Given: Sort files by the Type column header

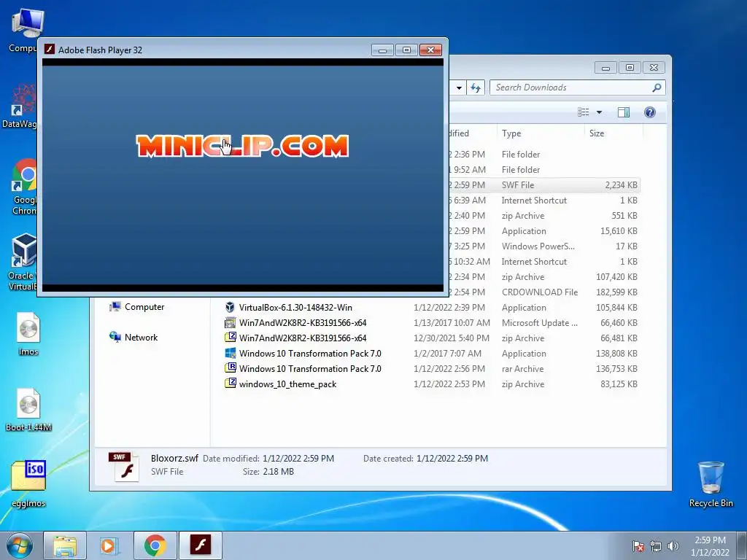Looking at the screenshot, I should [540, 133].
